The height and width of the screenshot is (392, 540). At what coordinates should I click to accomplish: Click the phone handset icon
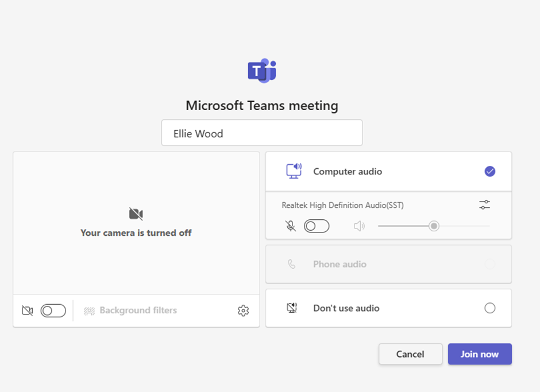click(292, 265)
